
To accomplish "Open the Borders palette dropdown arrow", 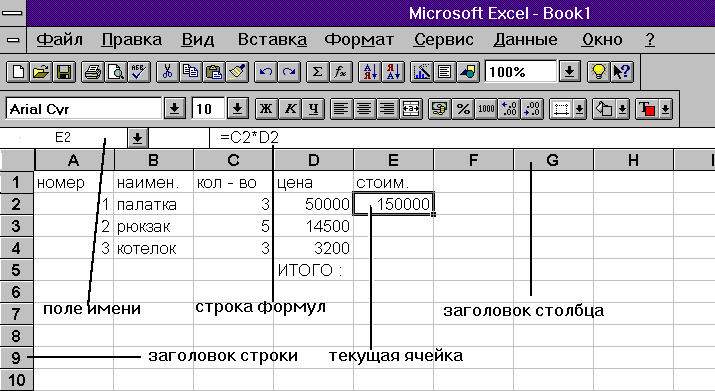I will [580, 109].
